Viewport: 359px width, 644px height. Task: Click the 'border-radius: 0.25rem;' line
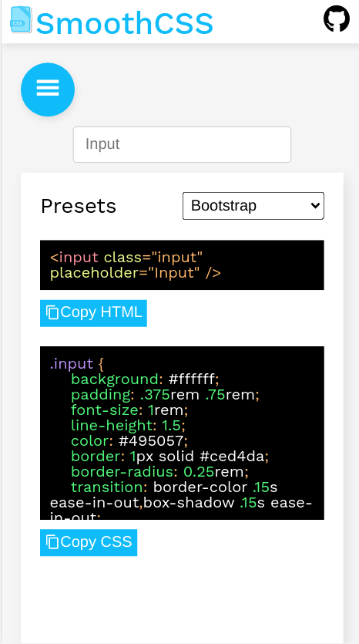click(x=160, y=472)
